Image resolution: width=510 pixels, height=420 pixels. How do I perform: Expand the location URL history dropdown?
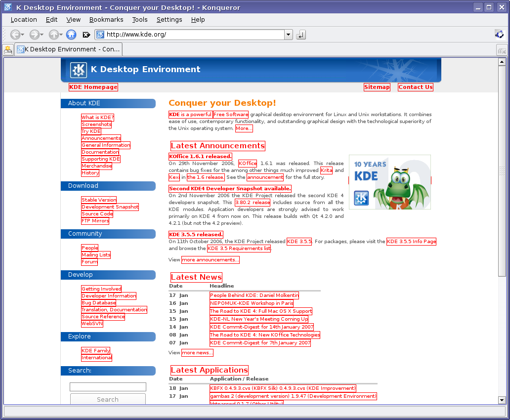click(289, 35)
